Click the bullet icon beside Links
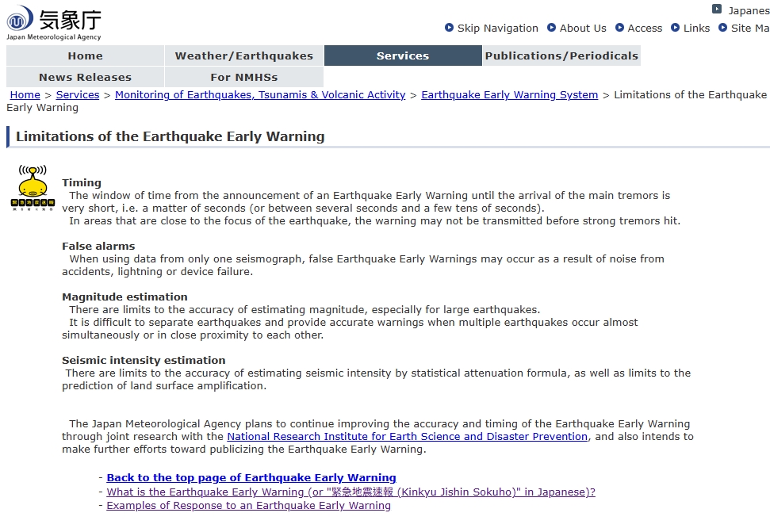Screen dimensions: 770x532 675,28
